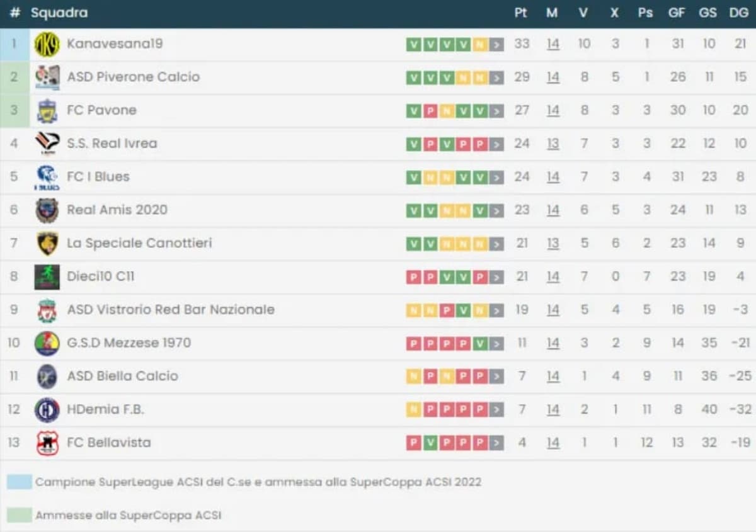The width and height of the screenshot is (756, 532).
Task: Click the FC Pavone team badge
Action: (x=47, y=111)
